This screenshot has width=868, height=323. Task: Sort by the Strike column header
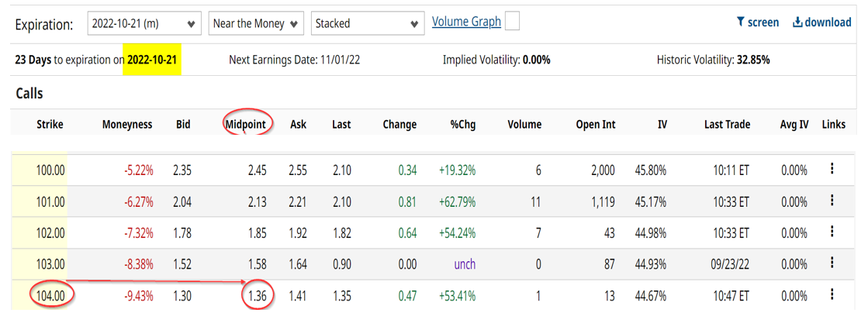click(50, 124)
